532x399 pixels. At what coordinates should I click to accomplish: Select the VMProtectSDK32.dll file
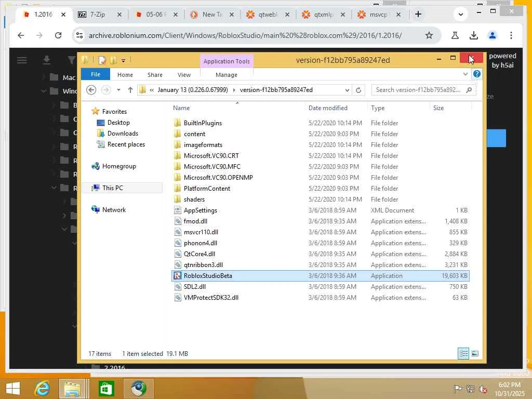tap(211, 298)
